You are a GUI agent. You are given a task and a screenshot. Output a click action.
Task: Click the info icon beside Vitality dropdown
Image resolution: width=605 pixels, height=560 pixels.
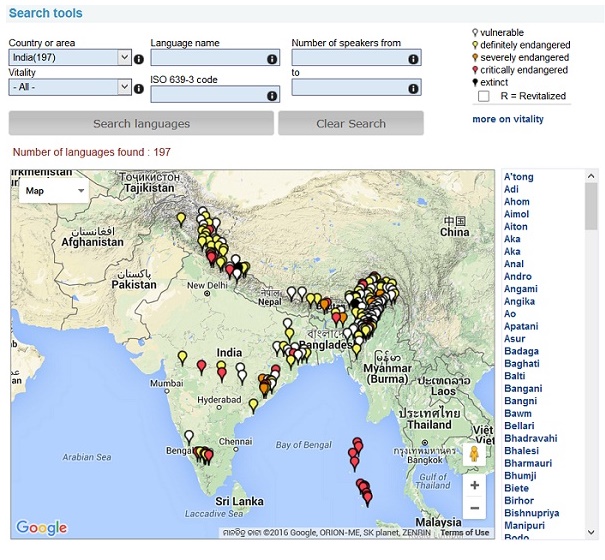coord(139,88)
